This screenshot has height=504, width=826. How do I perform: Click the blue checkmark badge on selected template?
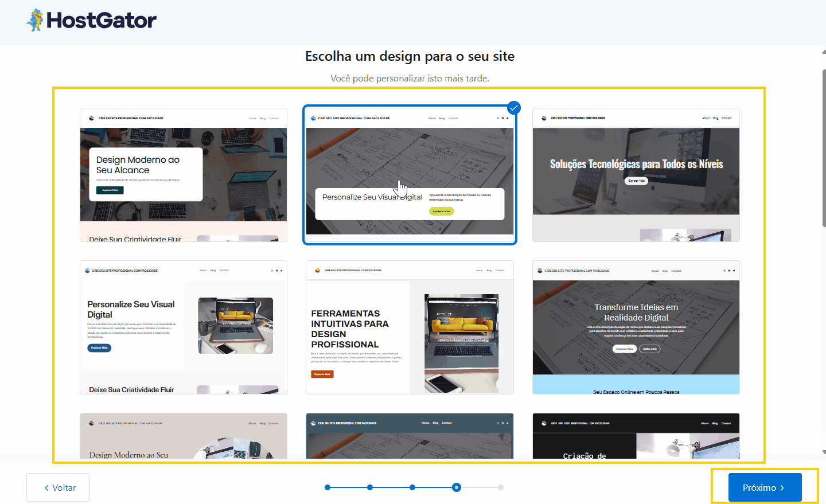click(x=514, y=107)
